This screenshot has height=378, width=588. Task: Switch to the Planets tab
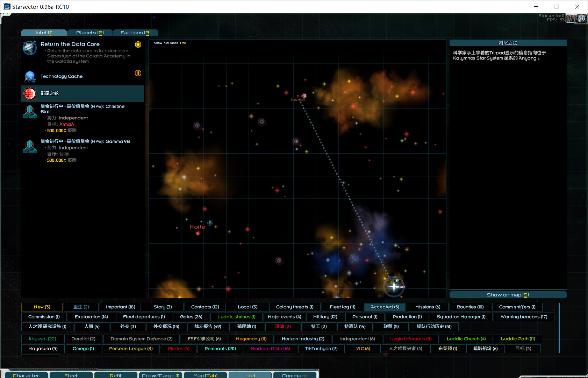point(90,33)
